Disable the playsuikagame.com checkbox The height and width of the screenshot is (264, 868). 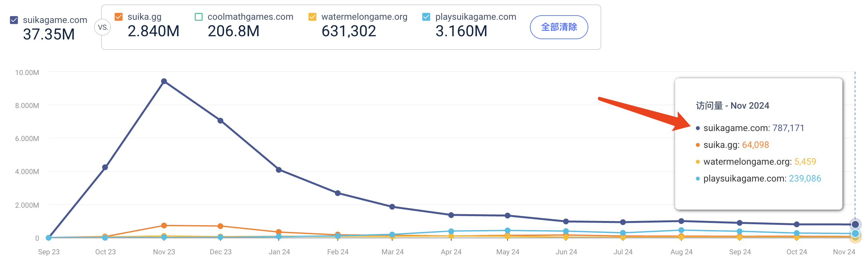pos(426,17)
